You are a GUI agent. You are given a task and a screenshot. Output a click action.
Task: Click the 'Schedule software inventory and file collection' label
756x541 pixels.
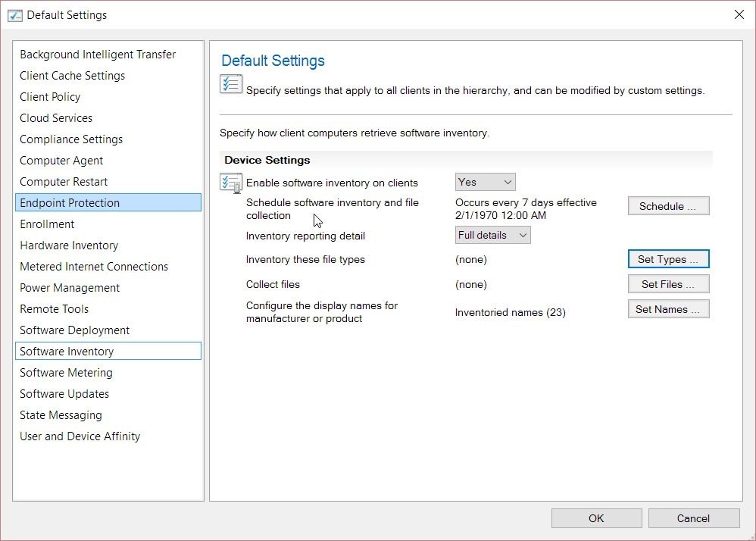(333, 209)
